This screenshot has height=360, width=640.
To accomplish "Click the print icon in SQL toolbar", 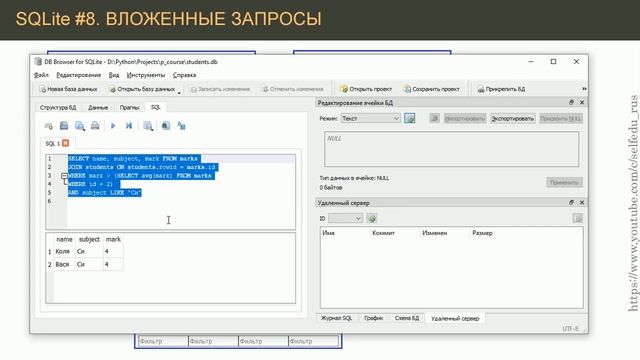I will (95, 126).
